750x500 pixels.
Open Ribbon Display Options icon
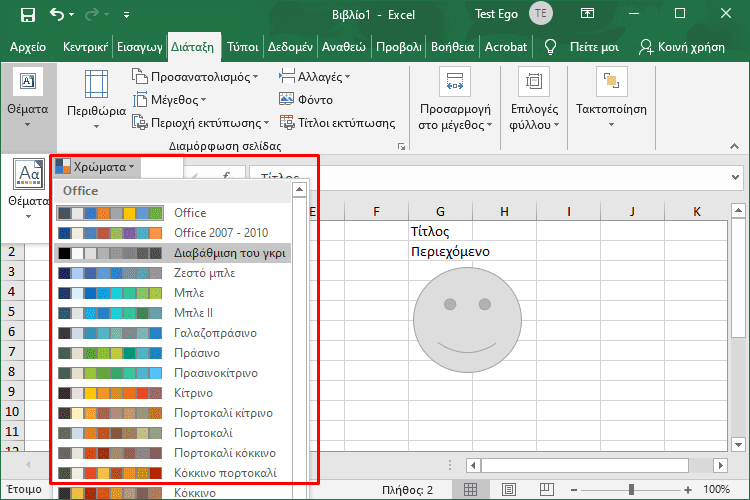click(587, 14)
